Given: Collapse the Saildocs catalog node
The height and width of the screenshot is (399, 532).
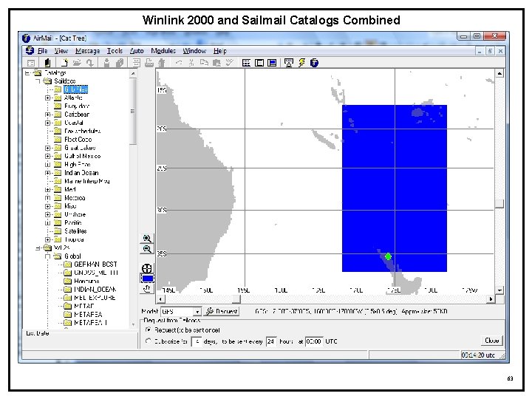Looking at the screenshot, I should click(38, 81).
